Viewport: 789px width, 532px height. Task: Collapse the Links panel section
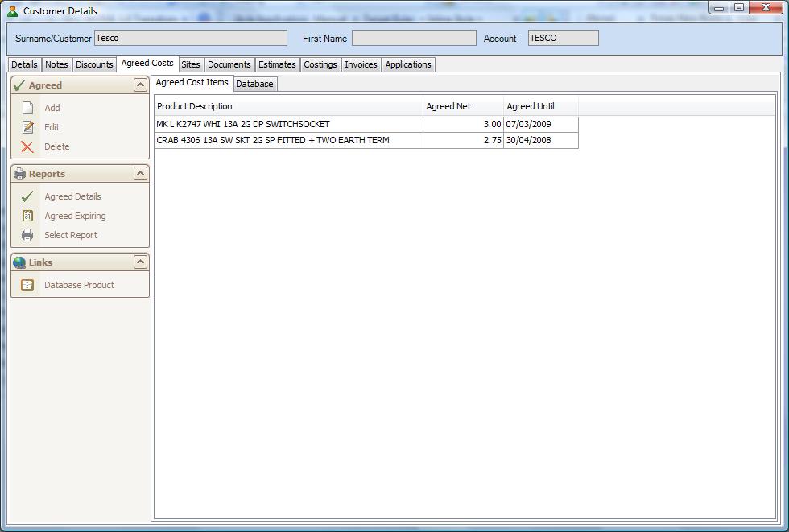point(140,262)
